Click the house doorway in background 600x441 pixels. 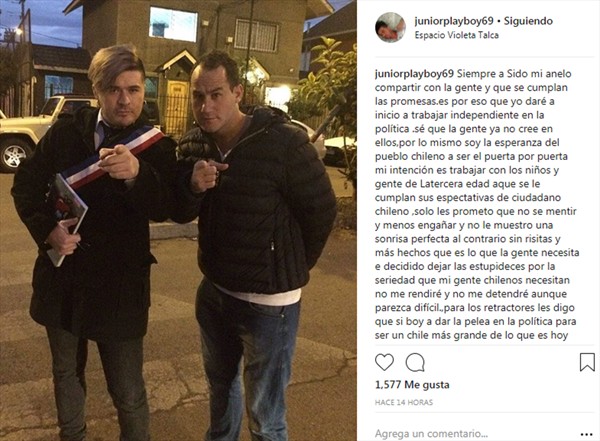pos(176,108)
